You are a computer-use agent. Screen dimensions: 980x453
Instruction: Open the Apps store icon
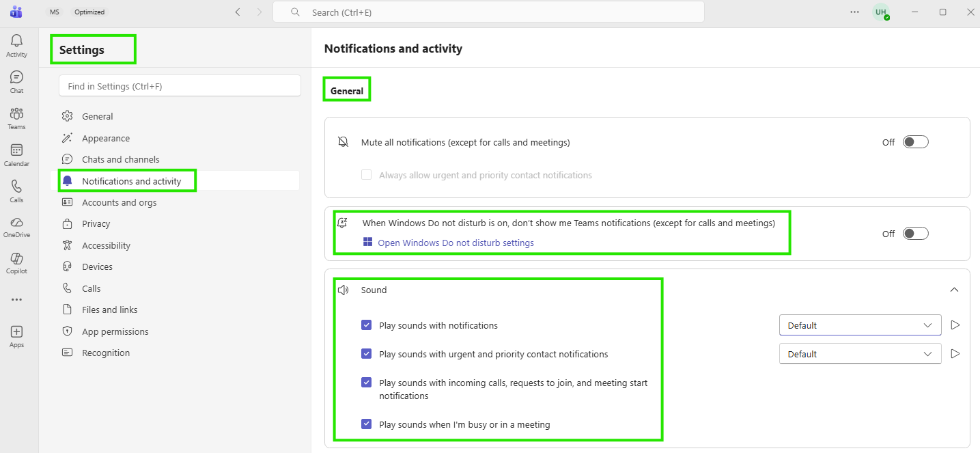(x=16, y=336)
